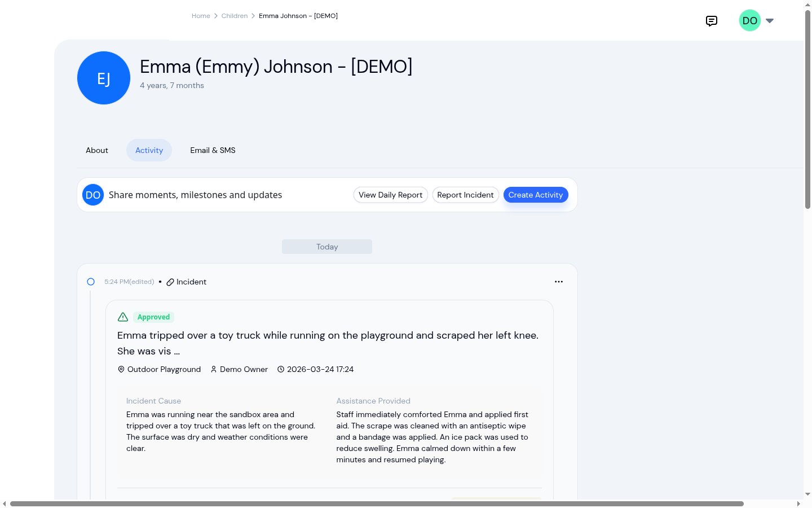812x508 pixels.
Task: Click the EJ profile avatar circle
Action: [104, 78]
